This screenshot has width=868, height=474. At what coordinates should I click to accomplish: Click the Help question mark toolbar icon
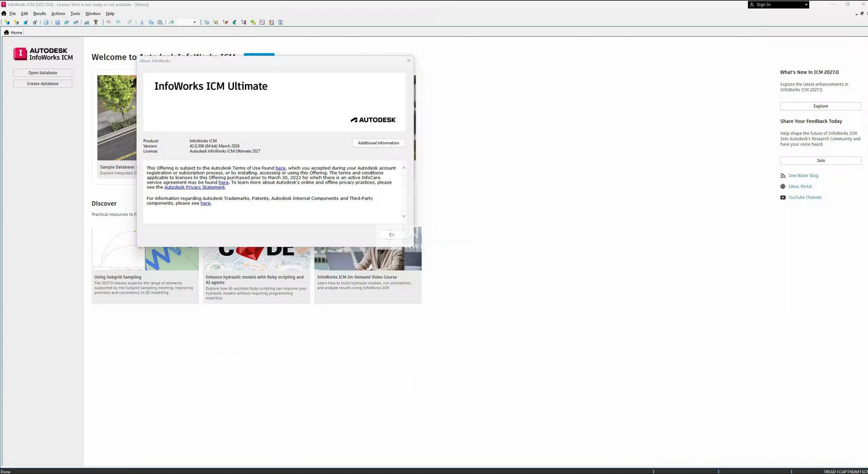point(96,23)
